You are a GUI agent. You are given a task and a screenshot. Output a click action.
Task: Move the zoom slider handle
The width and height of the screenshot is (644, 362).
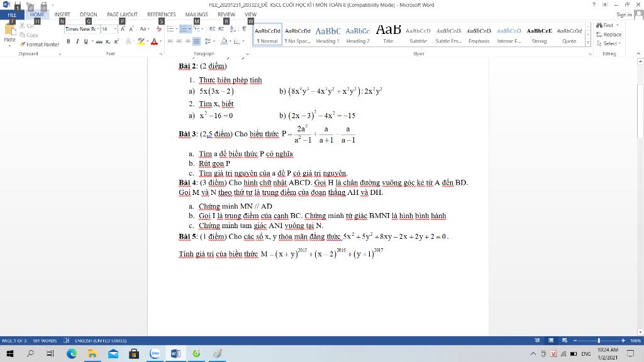point(599,341)
